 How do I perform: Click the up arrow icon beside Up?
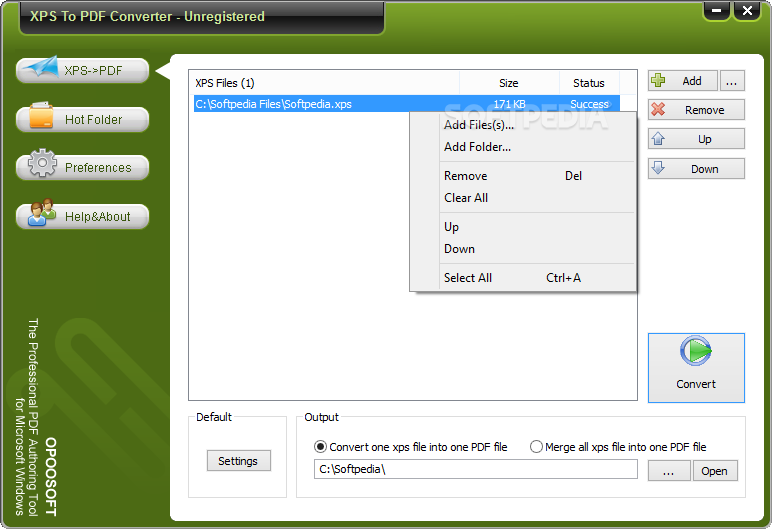click(658, 139)
